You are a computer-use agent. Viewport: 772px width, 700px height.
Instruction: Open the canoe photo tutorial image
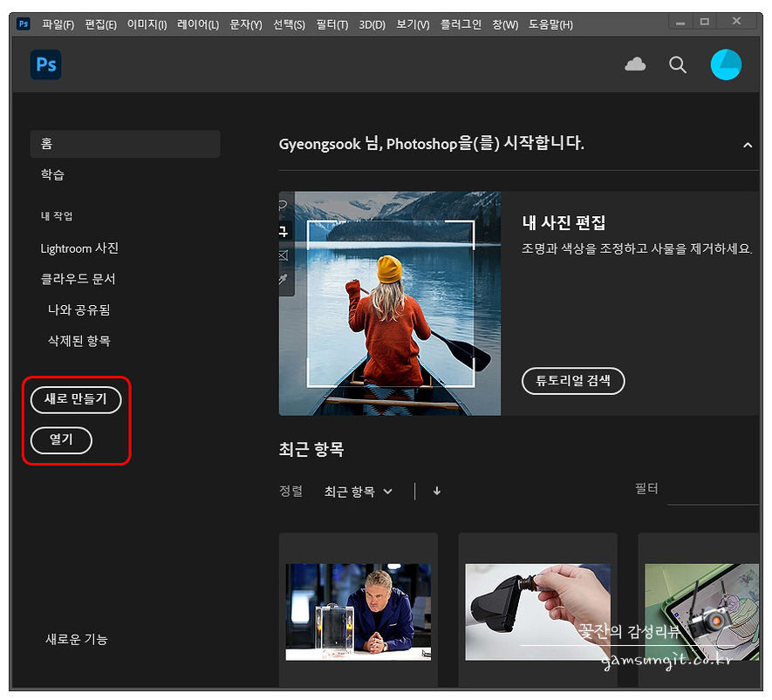pyautogui.click(x=389, y=303)
